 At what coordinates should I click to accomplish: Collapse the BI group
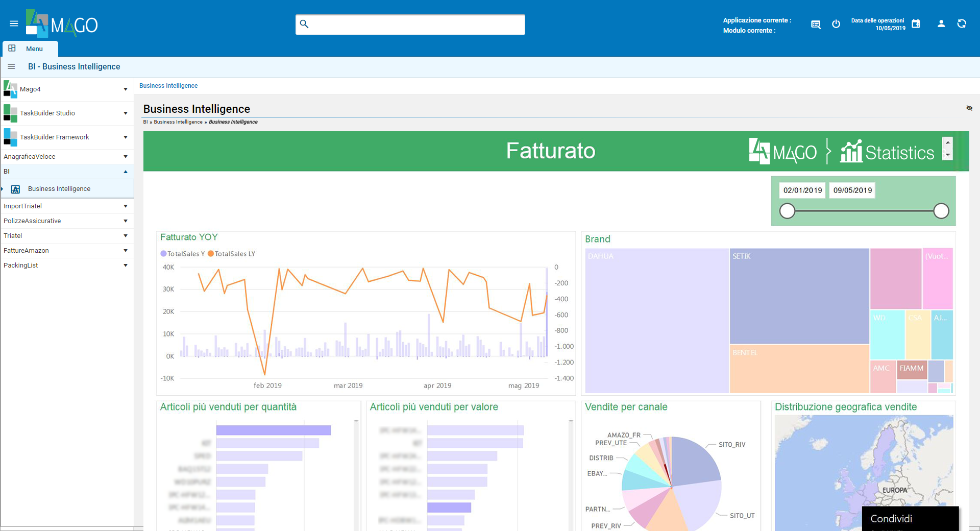click(126, 172)
